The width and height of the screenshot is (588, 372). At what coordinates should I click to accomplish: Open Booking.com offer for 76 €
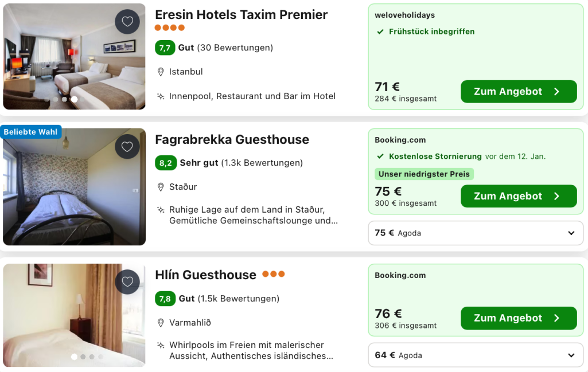519,318
